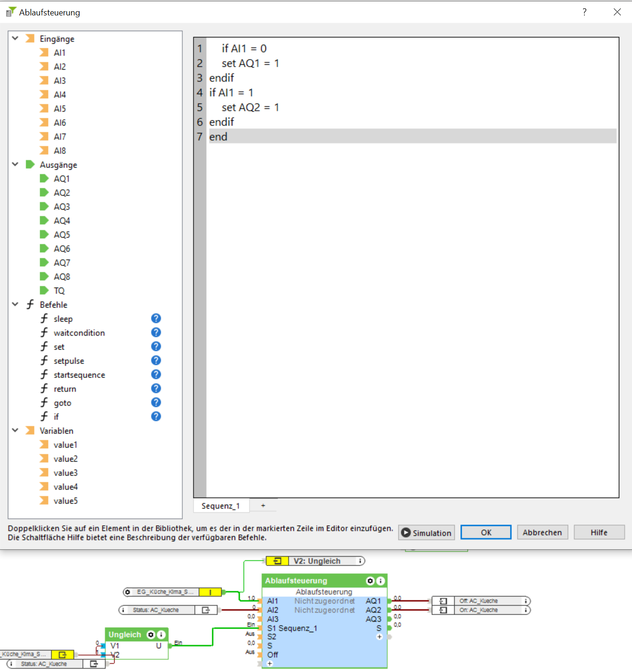Image resolution: width=632 pixels, height=672 pixels.
Task: Select input AI8 in the library
Action: click(60, 151)
